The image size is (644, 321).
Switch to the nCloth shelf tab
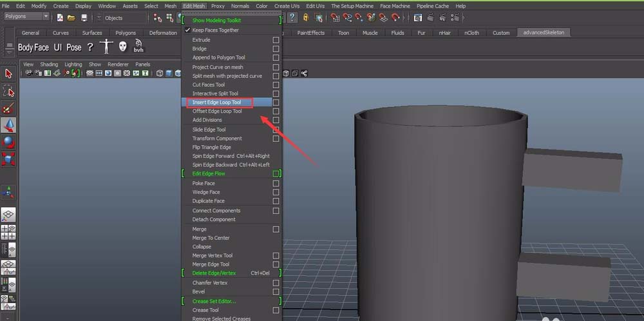coord(471,33)
